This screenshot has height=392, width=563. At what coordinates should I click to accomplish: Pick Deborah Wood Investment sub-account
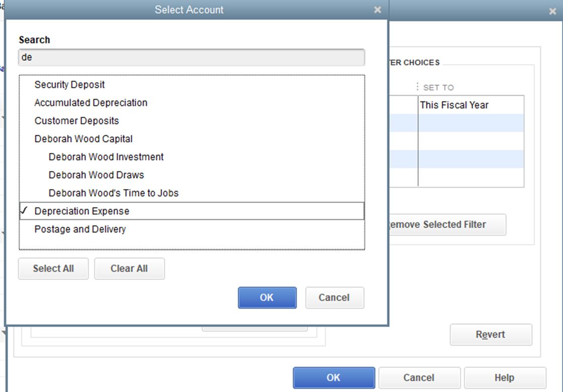click(106, 157)
